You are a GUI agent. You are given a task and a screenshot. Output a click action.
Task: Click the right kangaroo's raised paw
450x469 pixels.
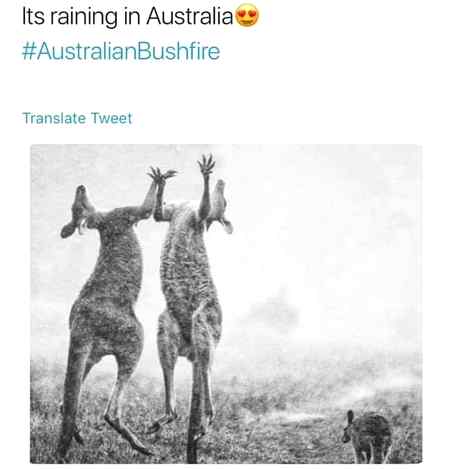206,164
